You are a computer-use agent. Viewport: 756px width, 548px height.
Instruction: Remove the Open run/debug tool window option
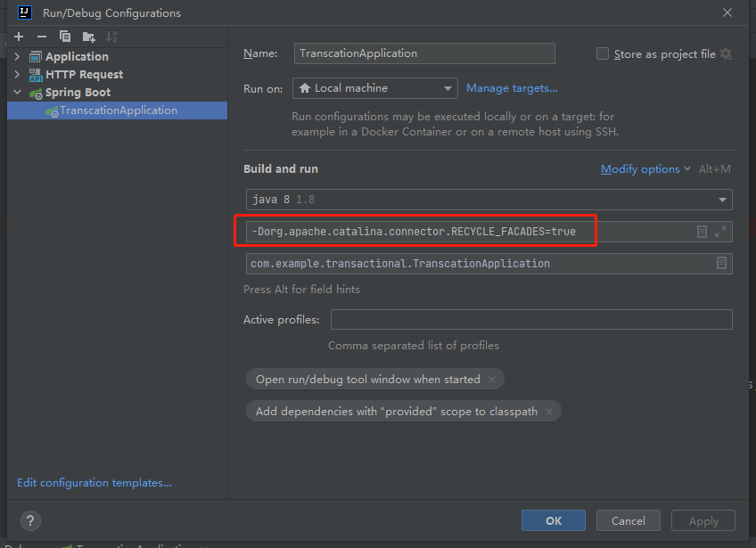point(492,380)
